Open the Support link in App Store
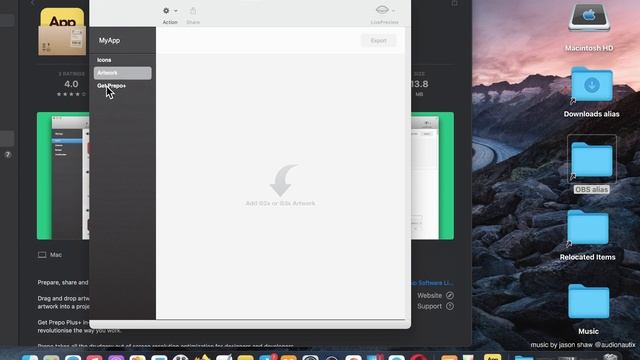640x360 pixels. [x=429, y=306]
